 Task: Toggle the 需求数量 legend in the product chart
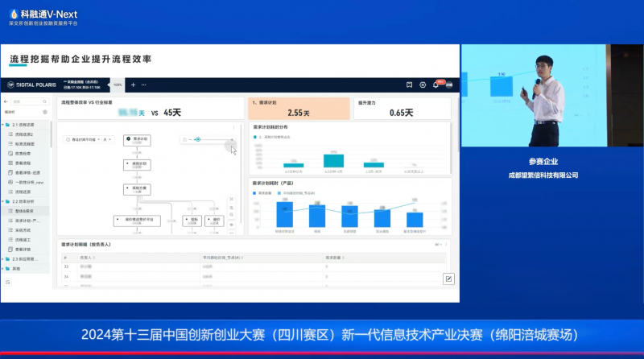pyautogui.click(x=262, y=193)
